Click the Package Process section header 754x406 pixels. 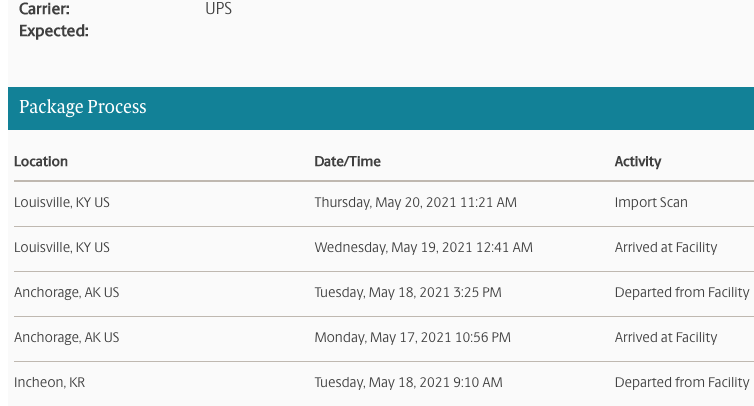83,108
